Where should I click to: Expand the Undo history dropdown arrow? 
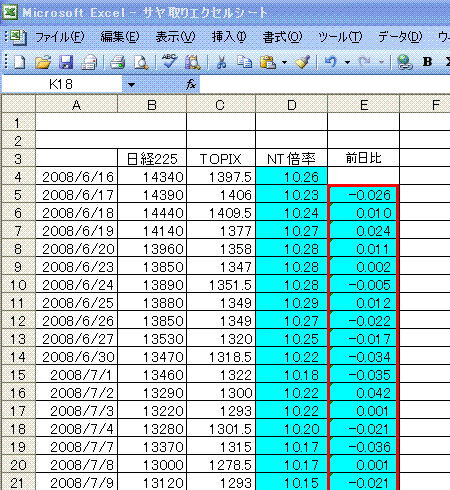click(347, 62)
